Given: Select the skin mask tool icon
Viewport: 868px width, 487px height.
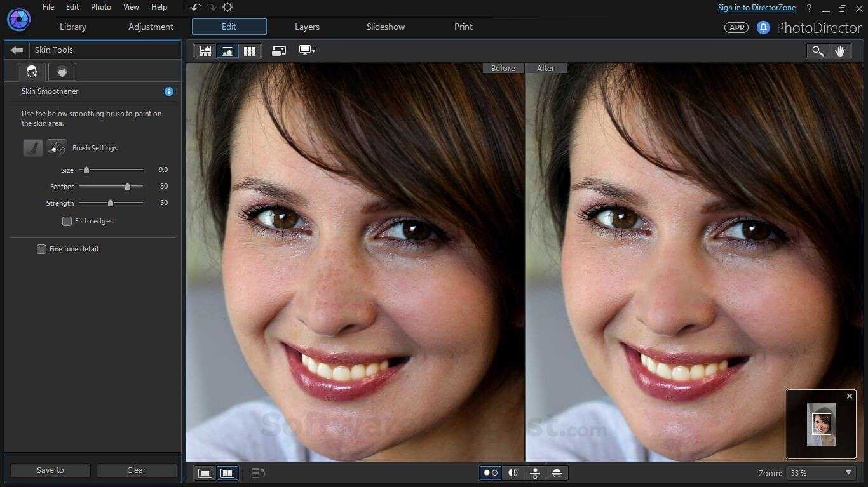Looking at the screenshot, I should click(62, 72).
